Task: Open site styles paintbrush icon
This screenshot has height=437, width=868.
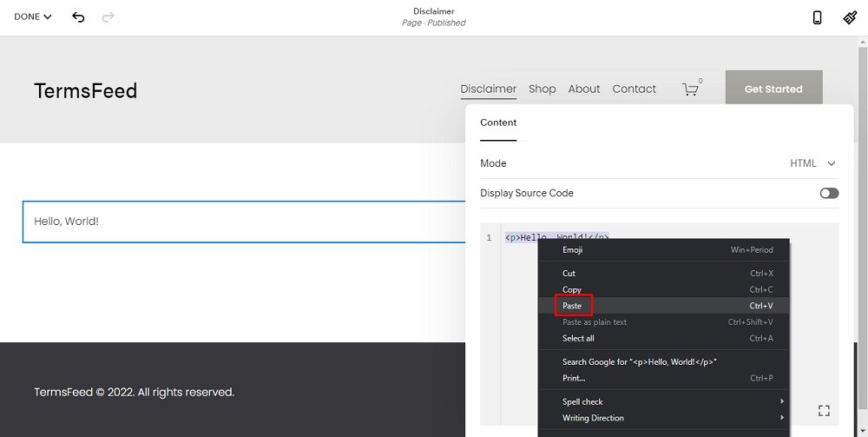Action: click(850, 17)
